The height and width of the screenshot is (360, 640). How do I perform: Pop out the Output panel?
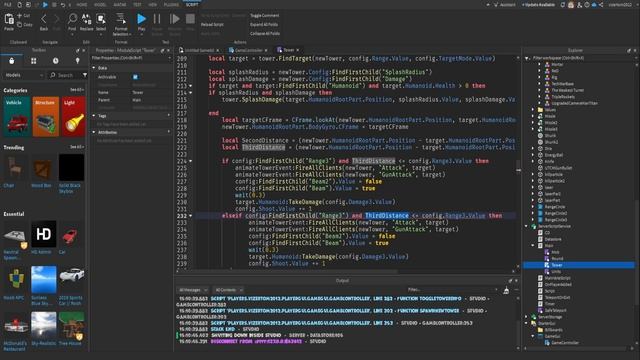pyautogui.click(x=510, y=281)
